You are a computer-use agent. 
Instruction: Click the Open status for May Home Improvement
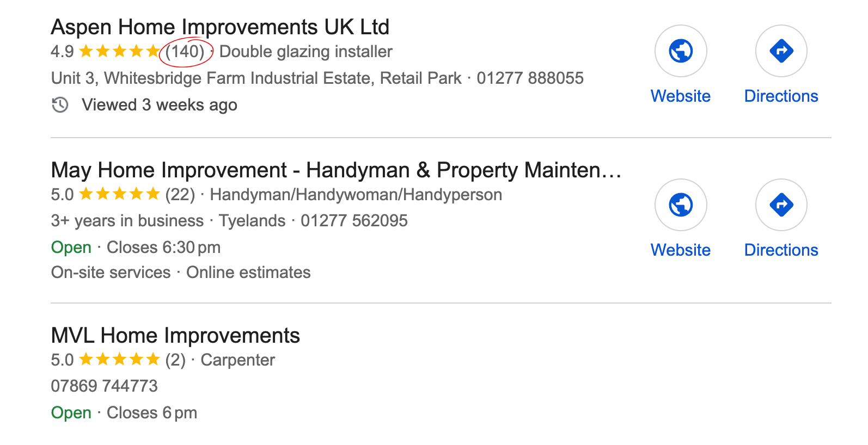[x=71, y=247]
